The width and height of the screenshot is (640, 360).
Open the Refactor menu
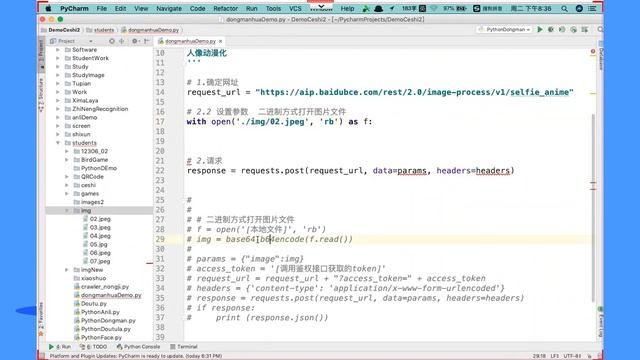[x=225, y=8]
